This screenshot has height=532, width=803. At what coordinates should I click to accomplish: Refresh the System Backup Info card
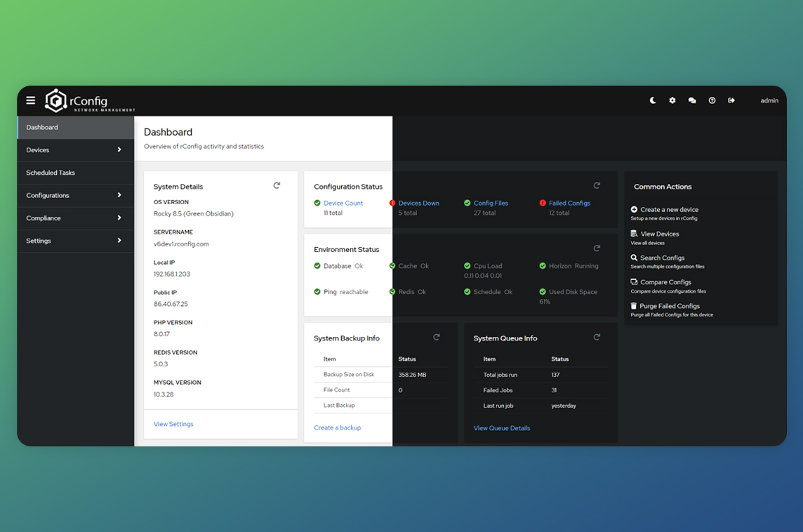(x=437, y=337)
